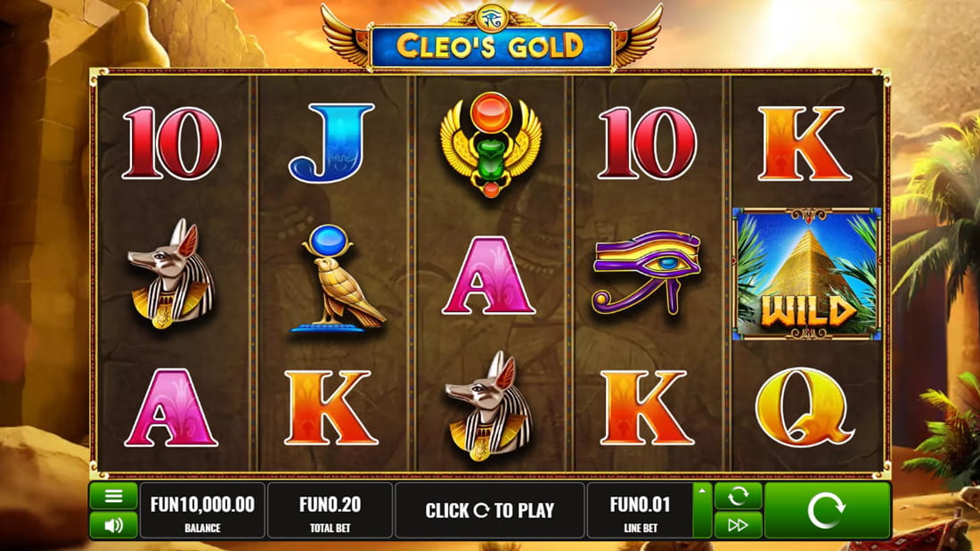The height and width of the screenshot is (551, 980).
Task: Select the blue J card symbol
Action: (x=331, y=144)
